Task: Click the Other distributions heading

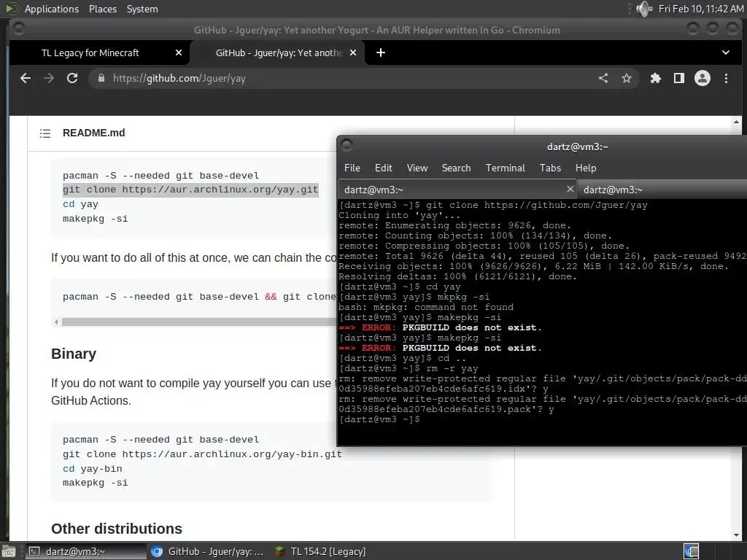Action: click(117, 529)
